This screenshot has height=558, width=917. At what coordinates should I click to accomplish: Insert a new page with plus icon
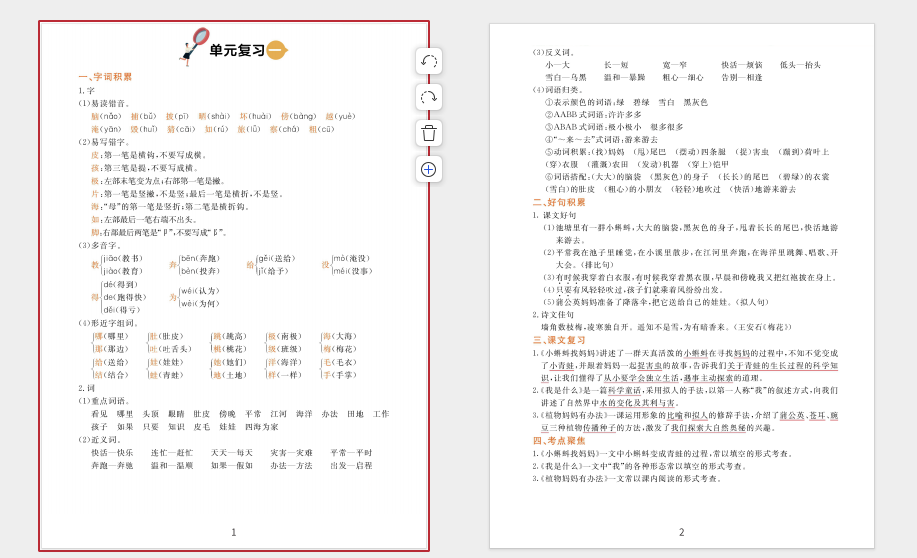point(429,169)
